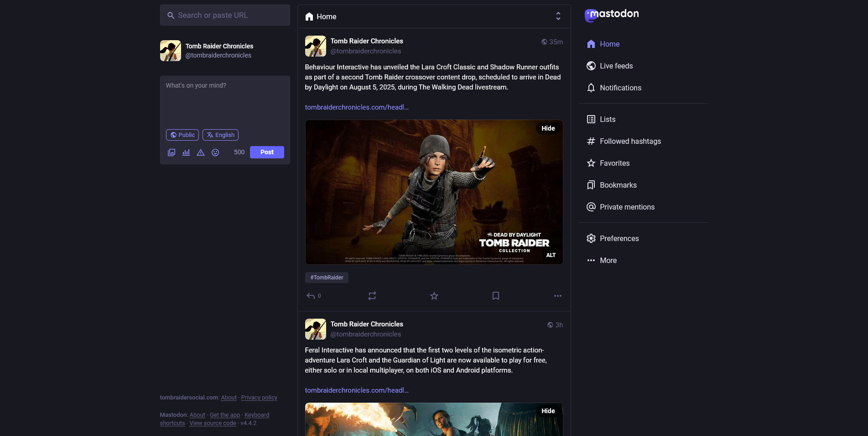Open profile avatar in left sidebar

click(171, 51)
